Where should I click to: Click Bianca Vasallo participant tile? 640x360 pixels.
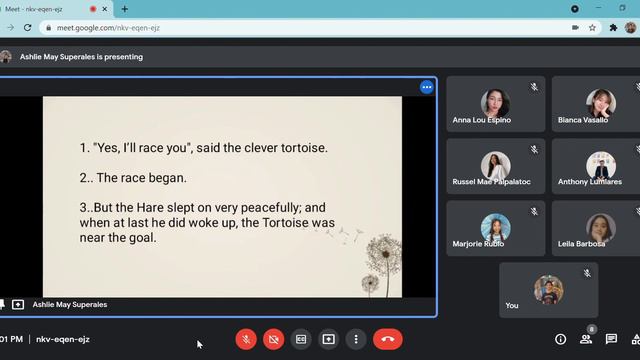pos(596,104)
